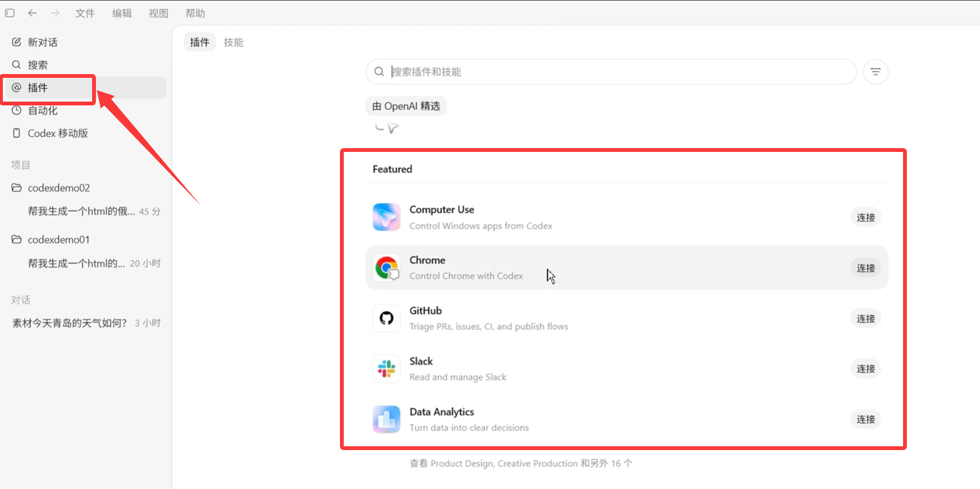Click the sidebar 搜索 magnifier icon
This screenshot has height=489, width=980.
pyautogui.click(x=17, y=65)
